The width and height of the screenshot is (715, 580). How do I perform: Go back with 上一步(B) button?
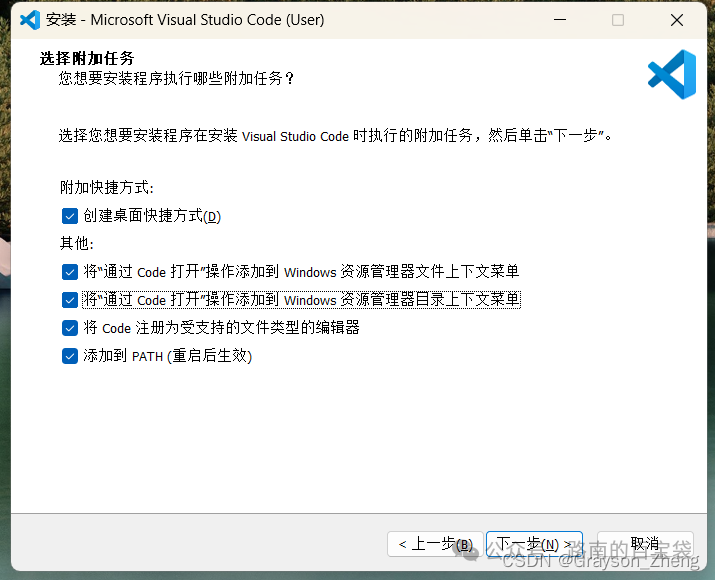coord(435,544)
